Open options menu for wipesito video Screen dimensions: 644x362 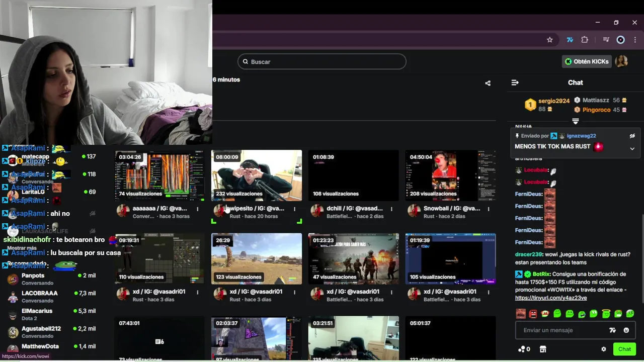pos(294,209)
